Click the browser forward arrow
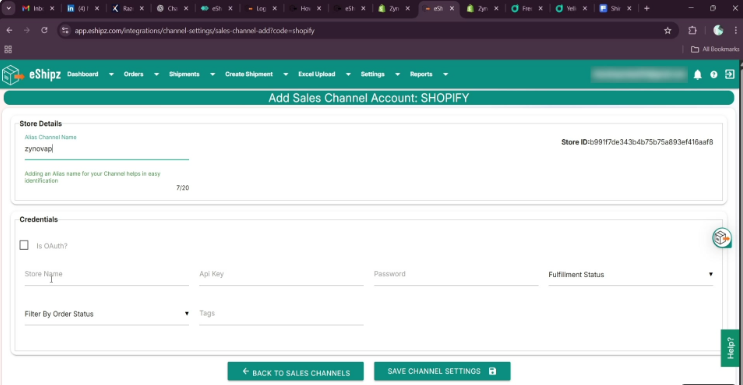Viewport: 743px width, 385px height. point(27,30)
